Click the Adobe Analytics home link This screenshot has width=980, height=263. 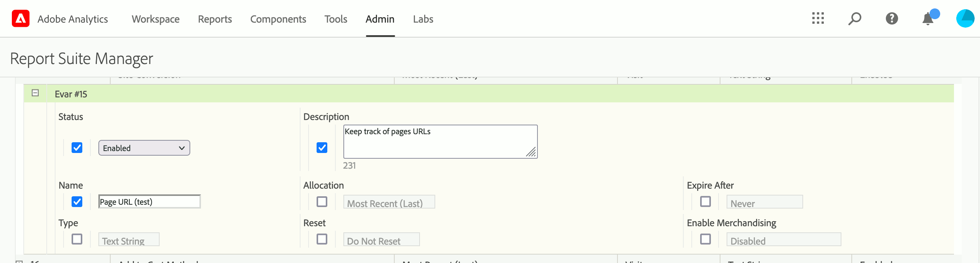[72, 19]
